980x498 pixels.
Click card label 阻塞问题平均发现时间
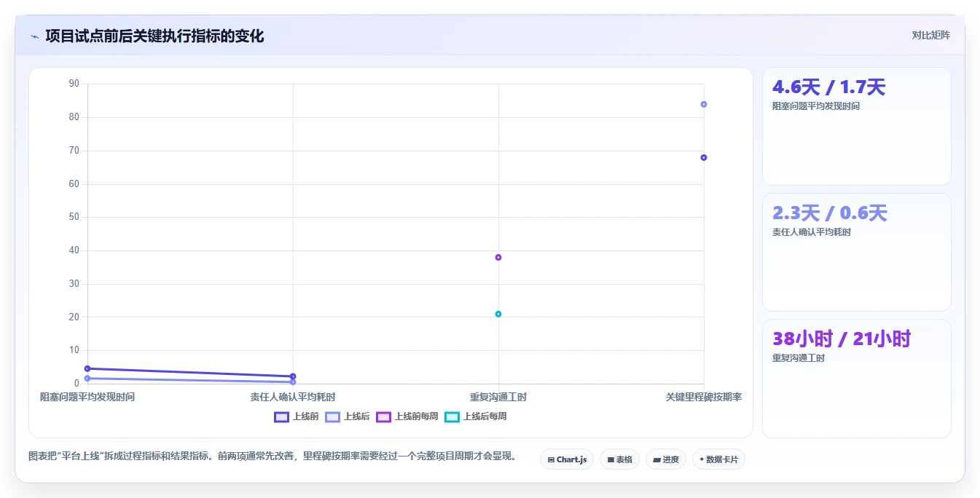click(816, 106)
